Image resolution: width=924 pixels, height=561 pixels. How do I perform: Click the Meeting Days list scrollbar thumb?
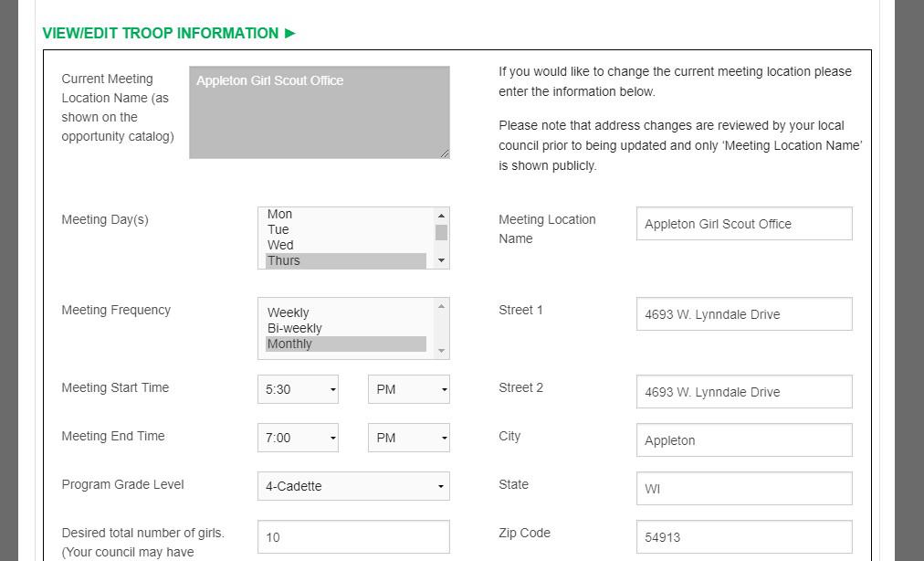(x=441, y=232)
